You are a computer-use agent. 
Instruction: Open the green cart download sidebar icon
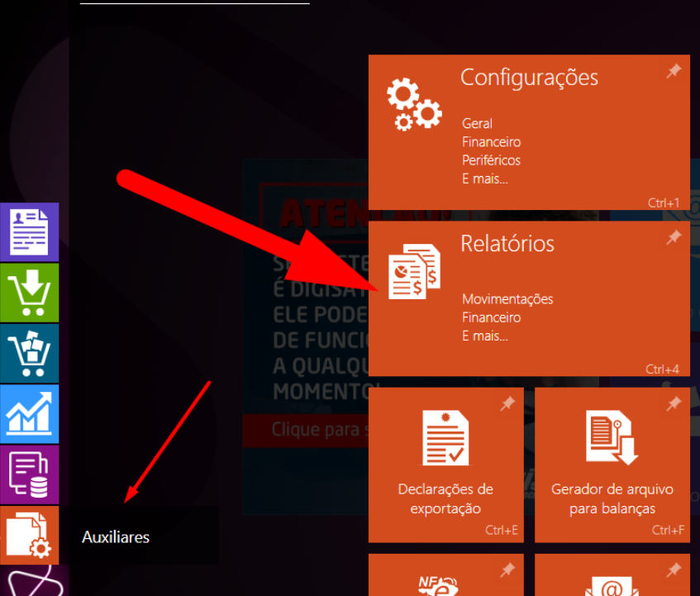29,293
